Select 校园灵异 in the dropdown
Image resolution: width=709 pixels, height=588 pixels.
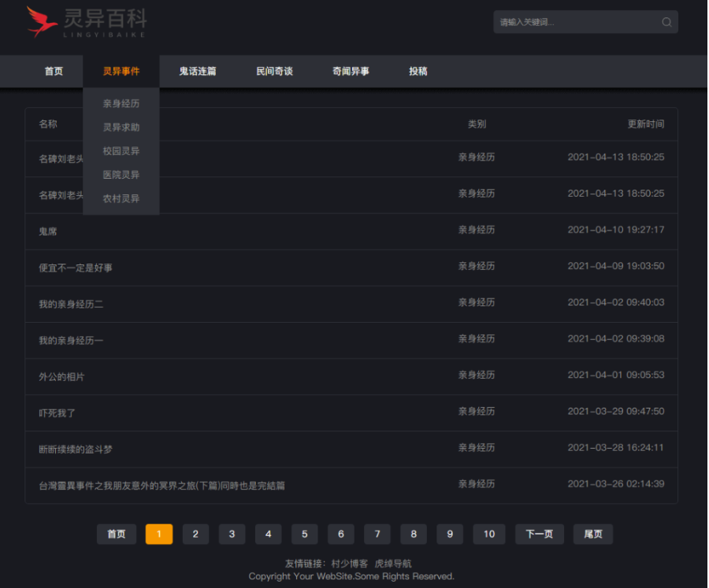[121, 151]
